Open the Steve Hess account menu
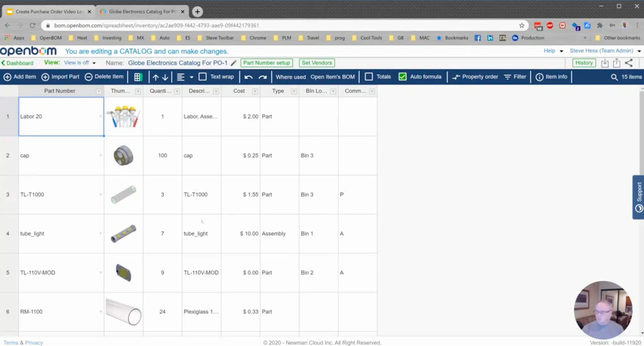 click(605, 51)
